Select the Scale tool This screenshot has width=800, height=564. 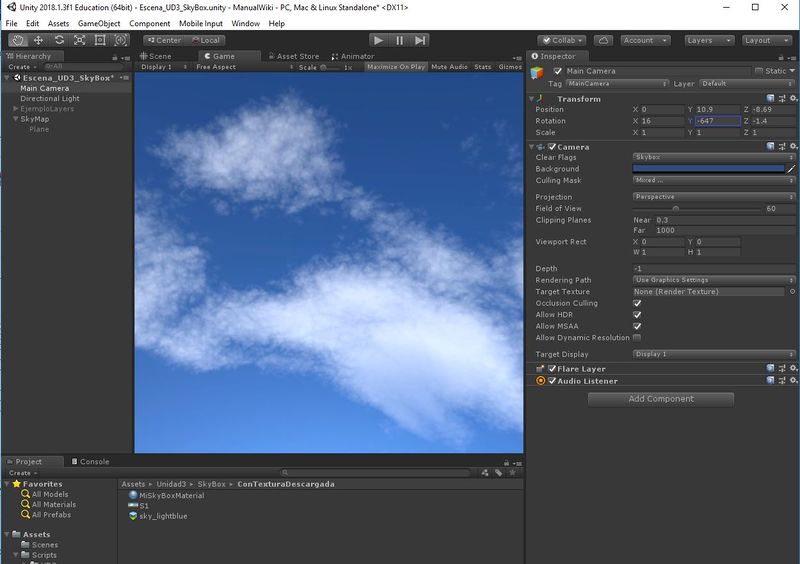(x=80, y=40)
